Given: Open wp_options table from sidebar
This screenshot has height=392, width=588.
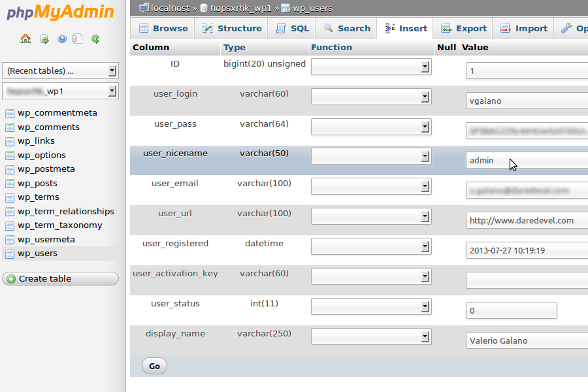Looking at the screenshot, I should point(42,155).
